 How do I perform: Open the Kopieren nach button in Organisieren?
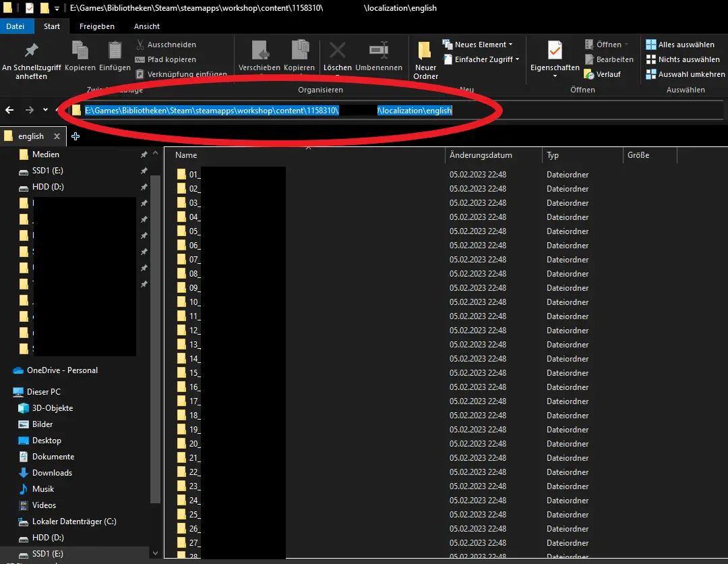(299, 56)
